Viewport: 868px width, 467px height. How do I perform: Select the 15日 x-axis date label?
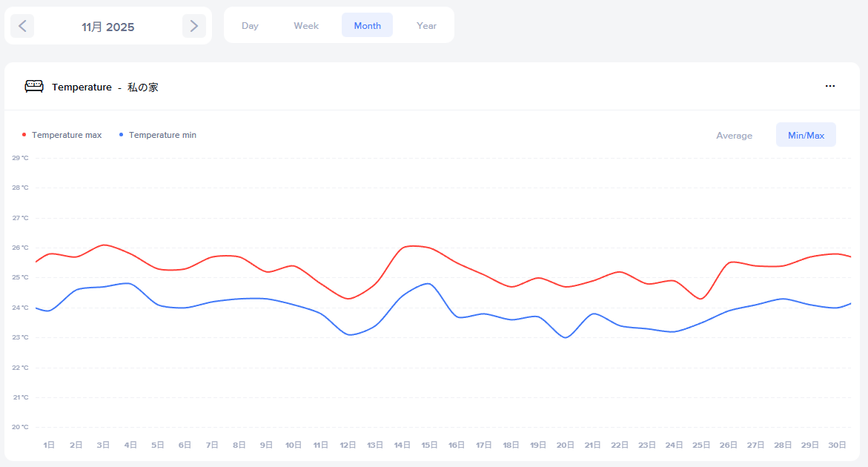pos(429,445)
